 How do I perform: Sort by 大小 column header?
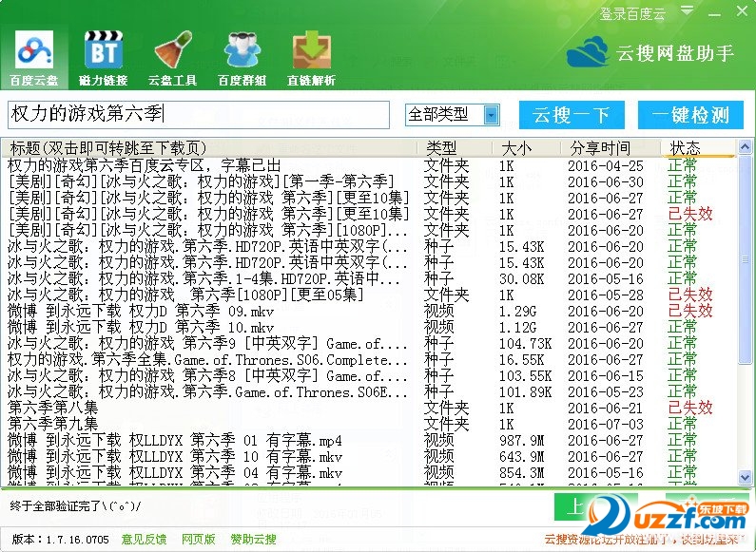point(527,148)
